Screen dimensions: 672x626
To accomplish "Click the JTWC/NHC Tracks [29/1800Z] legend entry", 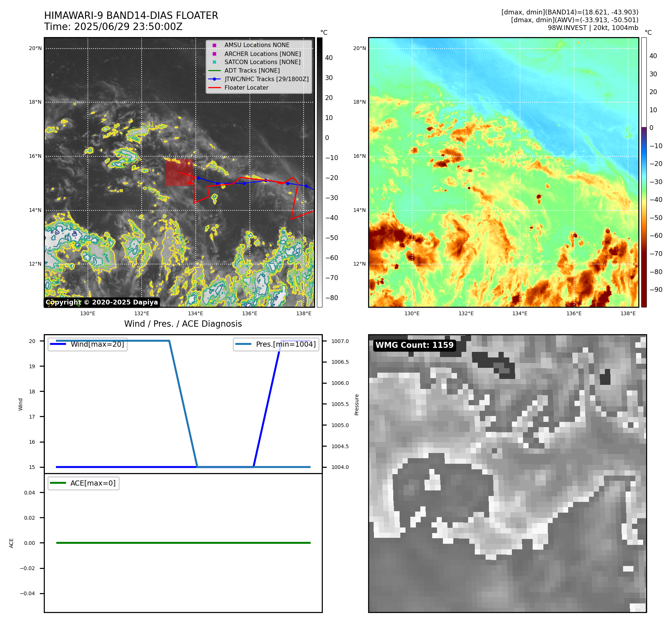I will pos(267,79).
